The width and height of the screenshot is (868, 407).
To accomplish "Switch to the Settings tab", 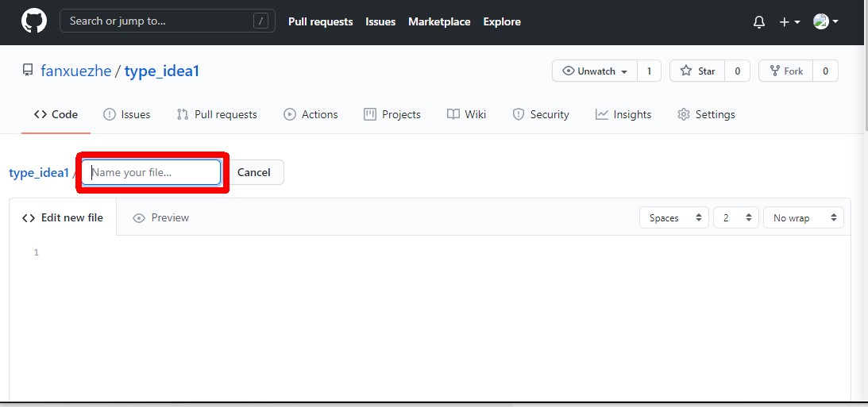I will coord(706,114).
